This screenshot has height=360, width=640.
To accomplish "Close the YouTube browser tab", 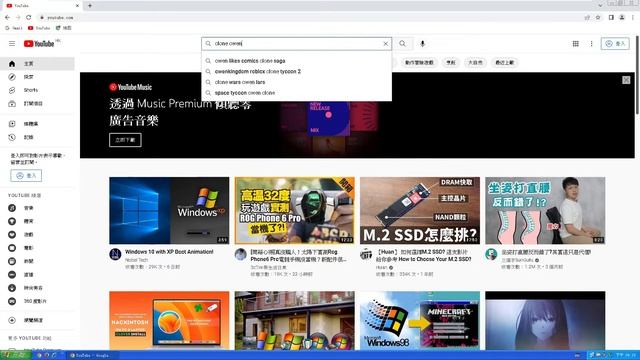I will click(77, 6).
